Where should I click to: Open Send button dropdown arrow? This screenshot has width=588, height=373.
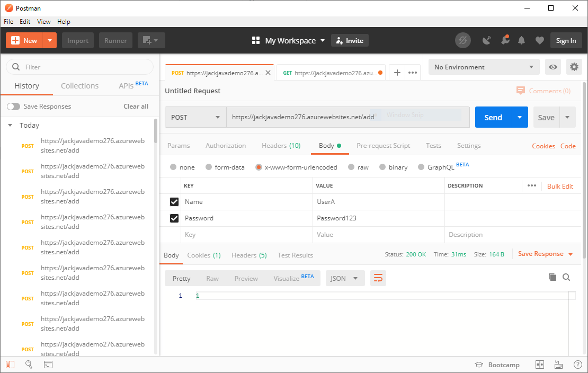tap(520, 117)
